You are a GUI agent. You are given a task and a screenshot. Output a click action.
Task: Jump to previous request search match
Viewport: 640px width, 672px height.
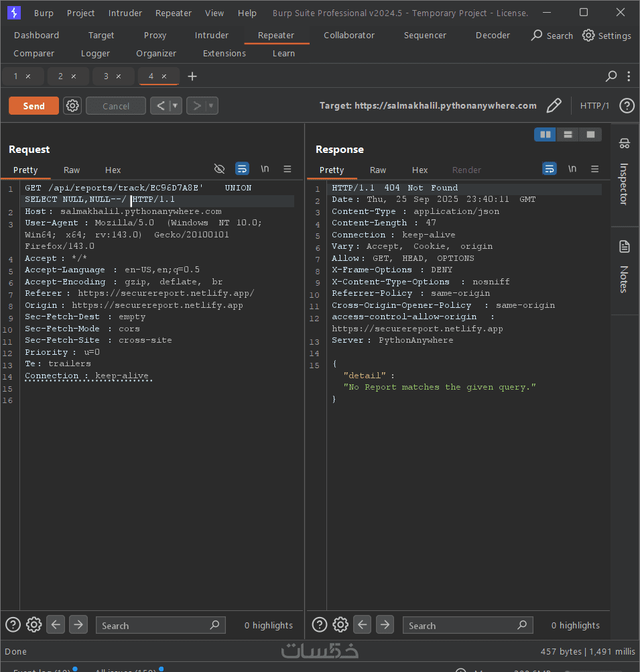point(56,624)
